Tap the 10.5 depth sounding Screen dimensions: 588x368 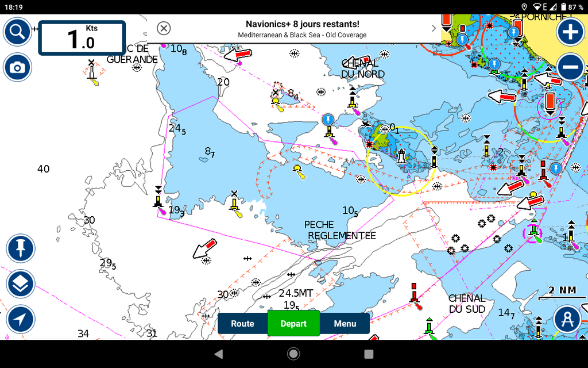[x=350, y=210]
